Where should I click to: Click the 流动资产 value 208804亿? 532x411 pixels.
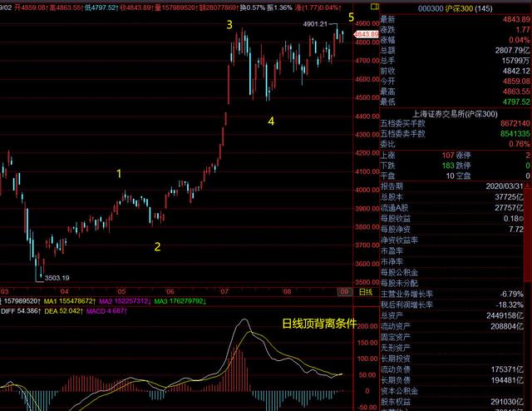tap(507, 326)
